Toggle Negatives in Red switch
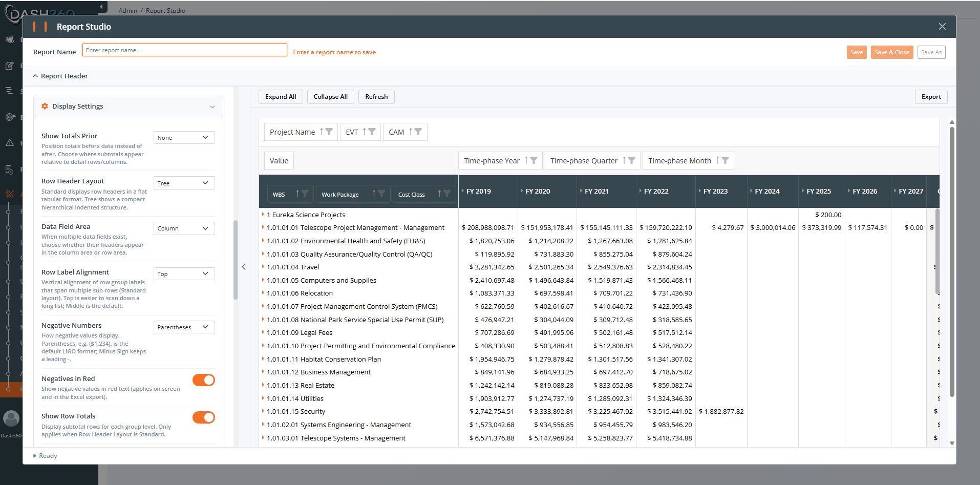 (x=204, y=380)
